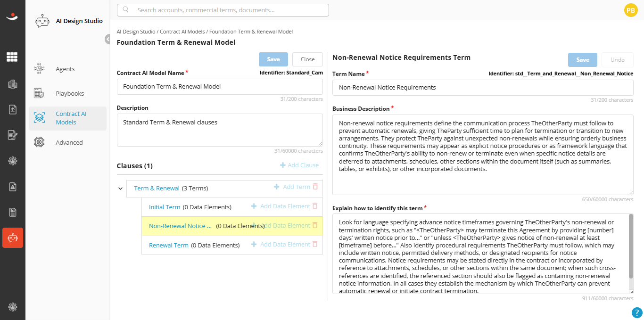This screenshot has width=644, height=320.
Task: Save the Contract AI Model
Action: (x=273, y=59)
